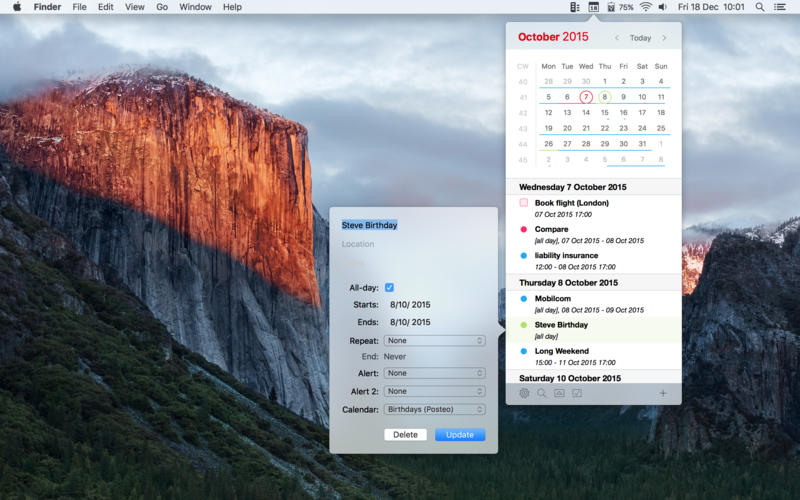Image resolution: width=800 pixels, height=500 pixels.
Task: Click the blue dot beside Long Weekend
Action: pos(523,351)
